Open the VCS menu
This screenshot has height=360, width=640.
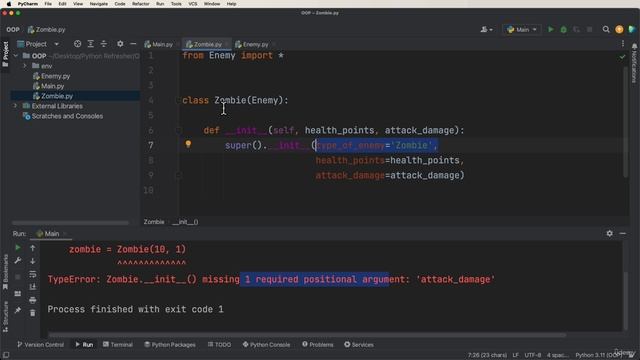(x=193, y=4)
